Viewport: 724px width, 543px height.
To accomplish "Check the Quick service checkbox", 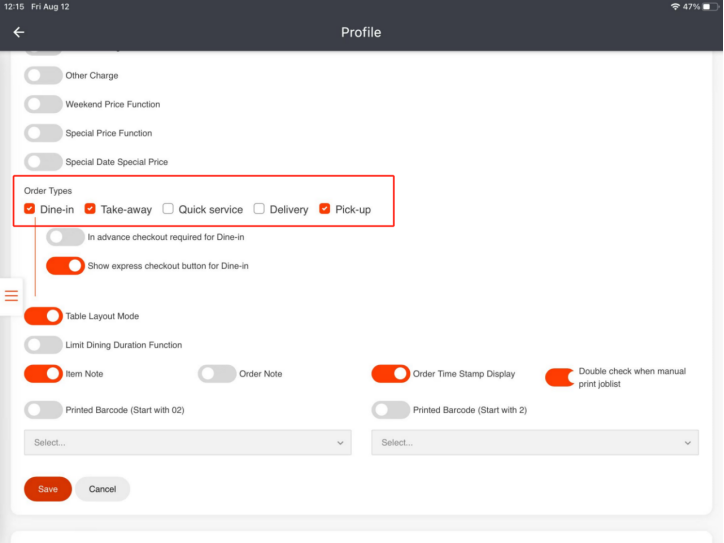I will [168, 209].
